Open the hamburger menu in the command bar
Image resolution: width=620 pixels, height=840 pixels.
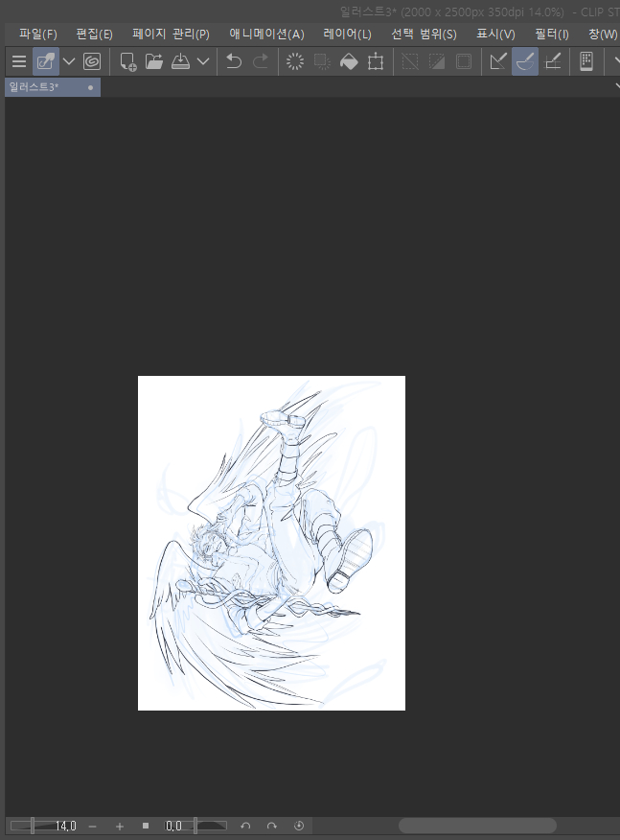click(x=18, y=61)
